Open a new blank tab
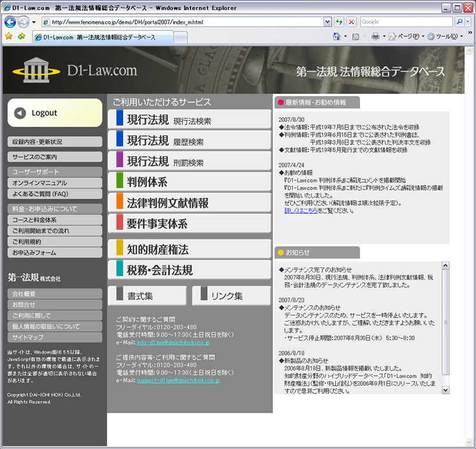This screenshot has width=476, height=449. pos(180,37)
